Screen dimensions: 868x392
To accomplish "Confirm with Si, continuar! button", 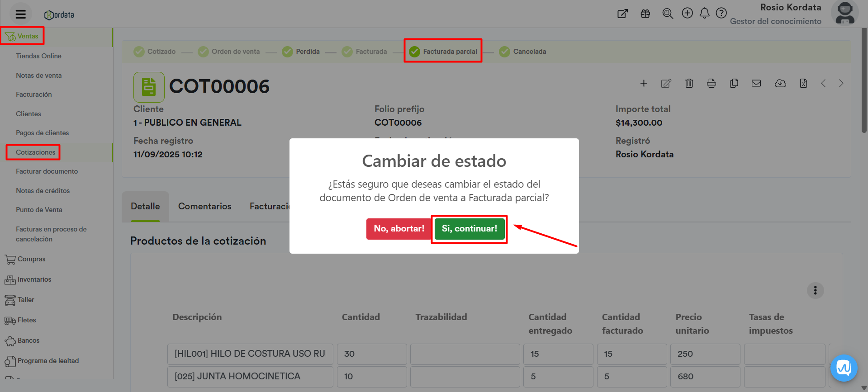I will click(x=469, y=229).
